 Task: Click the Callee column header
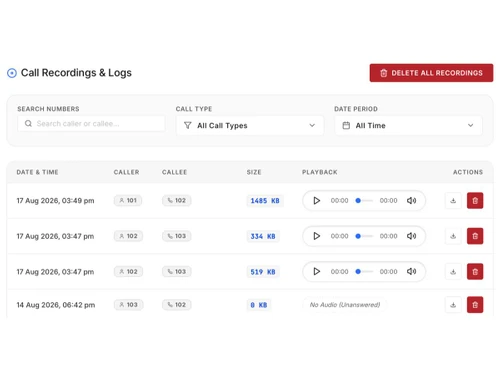pos(174,172)
